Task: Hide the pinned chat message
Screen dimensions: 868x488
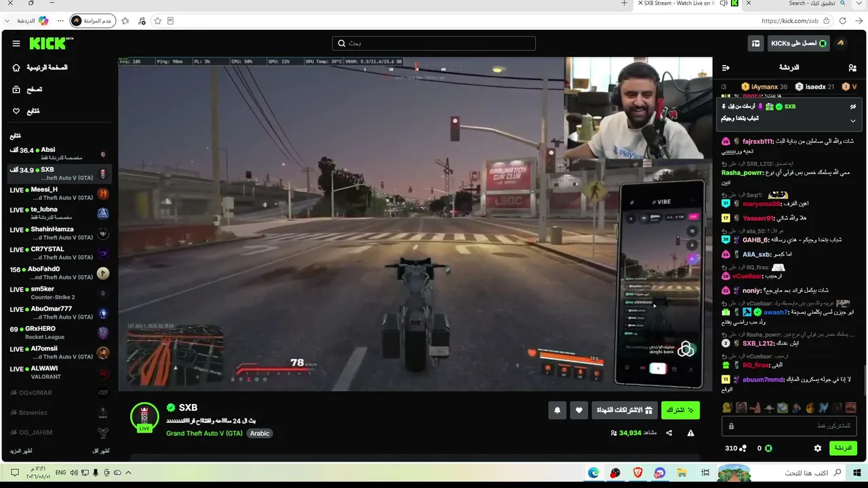Action: (853, 107)
